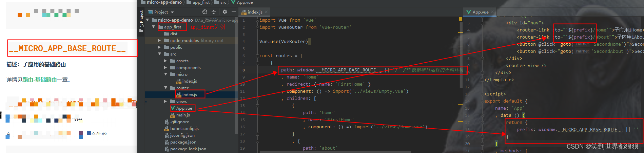
Task: Expand the assets folder arrow
Action: (165, 61)
